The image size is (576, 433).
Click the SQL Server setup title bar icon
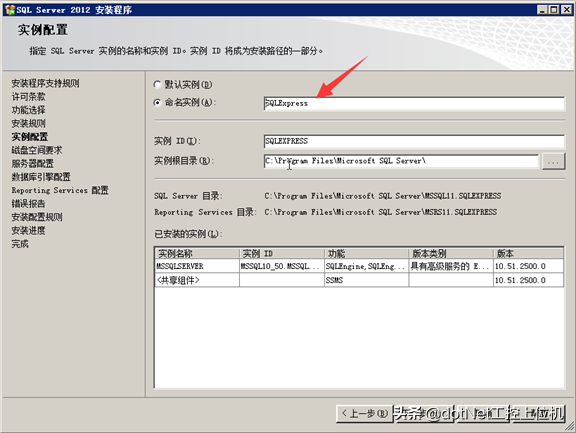(x=10, y=10)
